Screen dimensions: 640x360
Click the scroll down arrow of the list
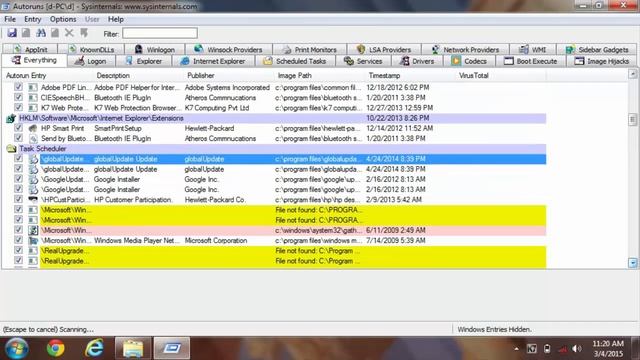(633, 263)
